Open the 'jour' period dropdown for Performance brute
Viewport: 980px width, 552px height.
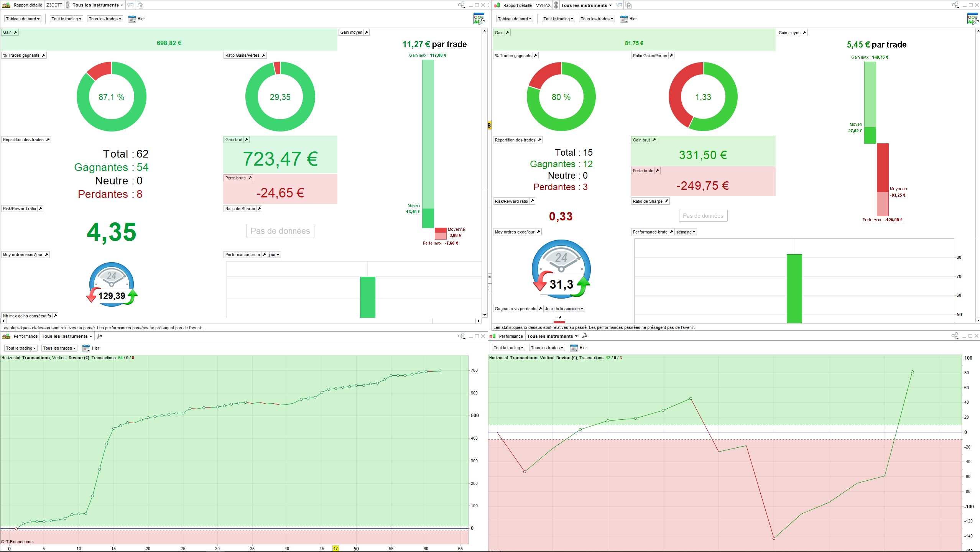(x=274, y=255)
